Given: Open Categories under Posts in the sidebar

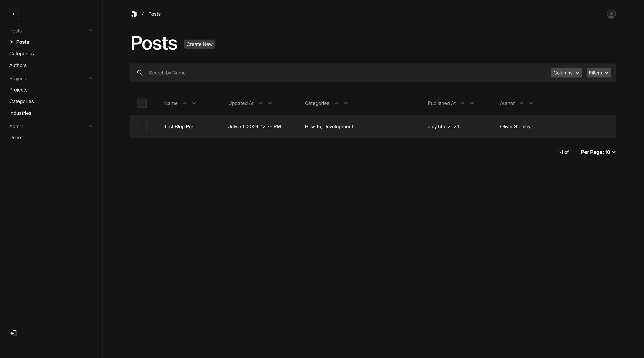Looking at the screenshot, I should [x=22, y=53].
